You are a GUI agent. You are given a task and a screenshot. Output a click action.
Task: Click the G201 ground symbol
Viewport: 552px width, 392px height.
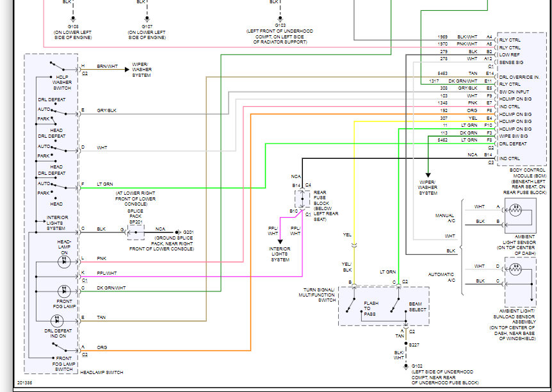click(178, 233)
